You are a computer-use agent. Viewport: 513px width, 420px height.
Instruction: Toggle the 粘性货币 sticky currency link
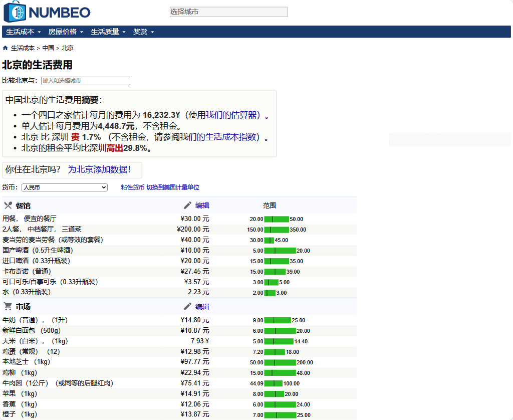click(132, 187)
